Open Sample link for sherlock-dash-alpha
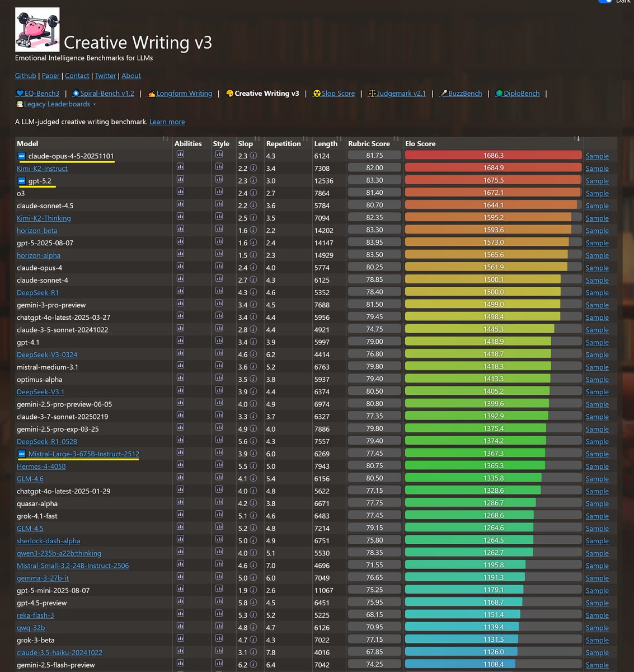The image size is (634, 672). (x=597, y=541)
